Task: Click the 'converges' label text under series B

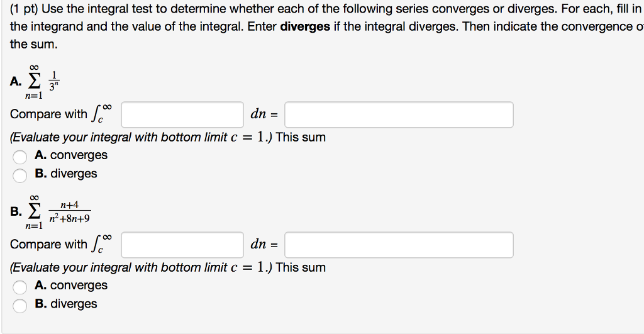Action: point(79,286)
